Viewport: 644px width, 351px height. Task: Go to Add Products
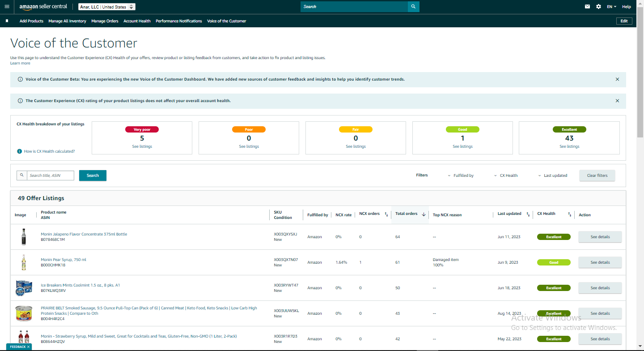click(x=31, y=21)
